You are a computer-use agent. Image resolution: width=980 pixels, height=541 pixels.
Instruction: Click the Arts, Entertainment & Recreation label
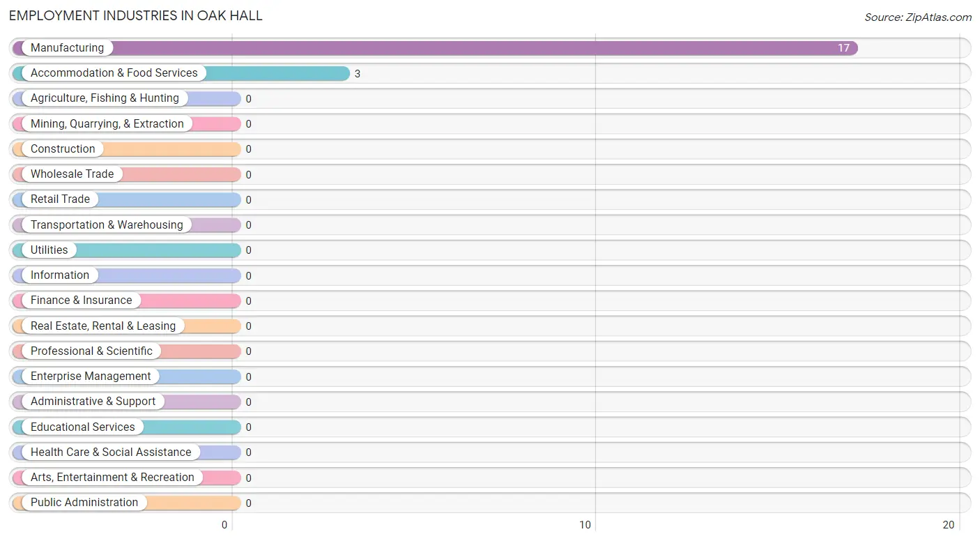click(112, 477)
